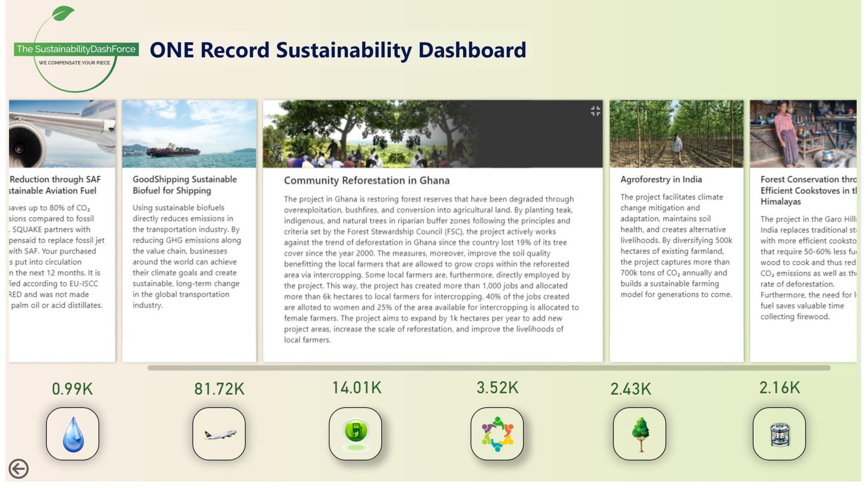This screenshot has width=868, height=488.
Task: Click the water drop icon tile
Action: point(72,434)
